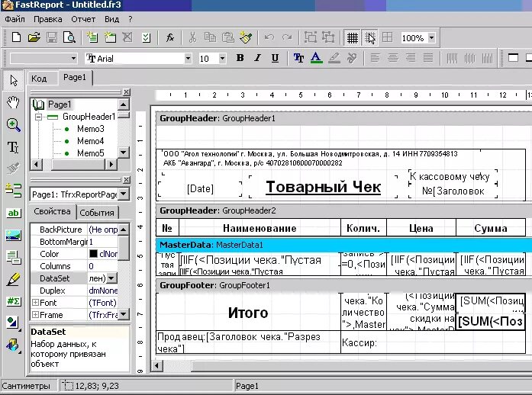Open the Вид menu

(111, 19)
